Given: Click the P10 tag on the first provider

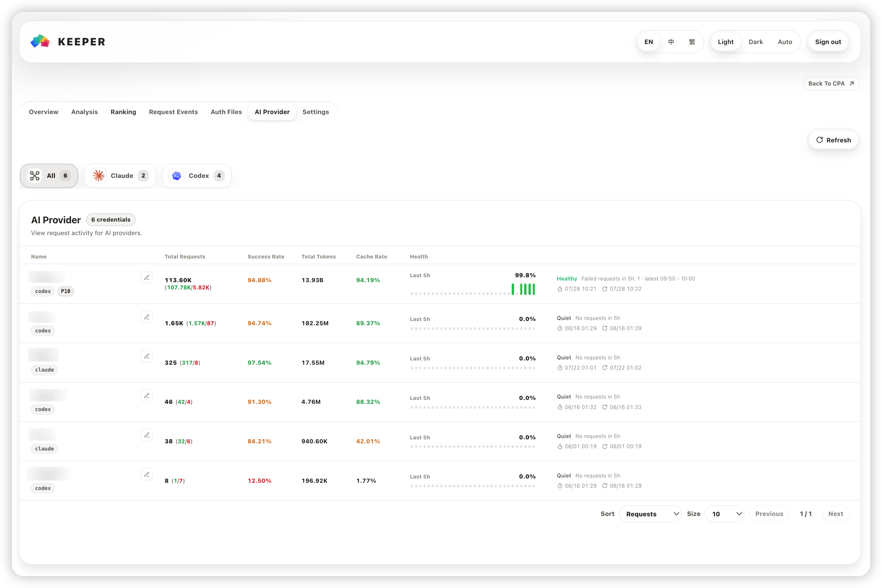Looking at the screenshot, I should click(66, 291).
